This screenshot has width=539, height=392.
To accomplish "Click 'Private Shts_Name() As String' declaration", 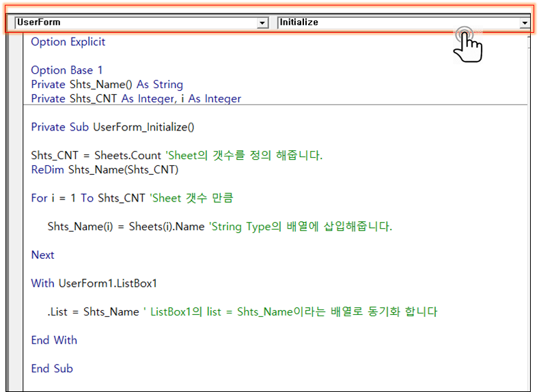I will coord(107,85).
